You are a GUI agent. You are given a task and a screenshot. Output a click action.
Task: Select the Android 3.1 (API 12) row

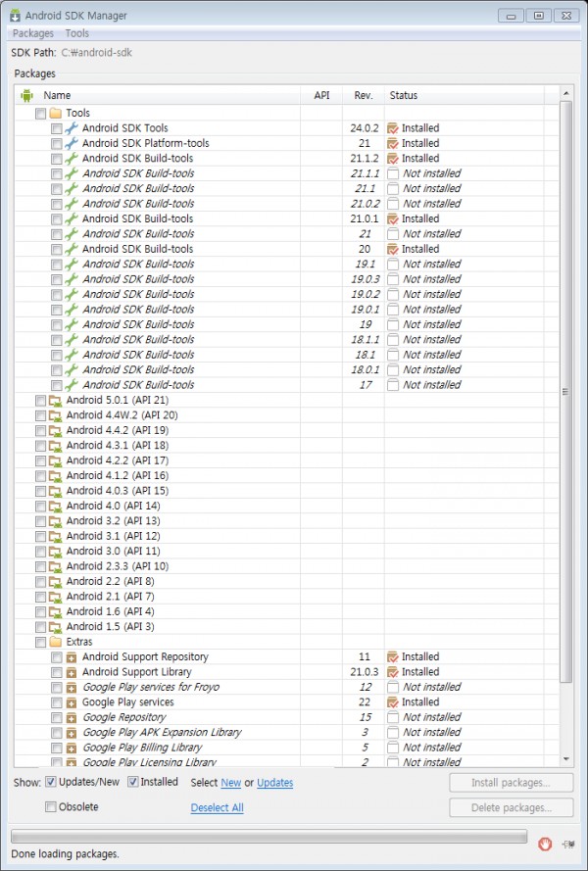(287, 537)
